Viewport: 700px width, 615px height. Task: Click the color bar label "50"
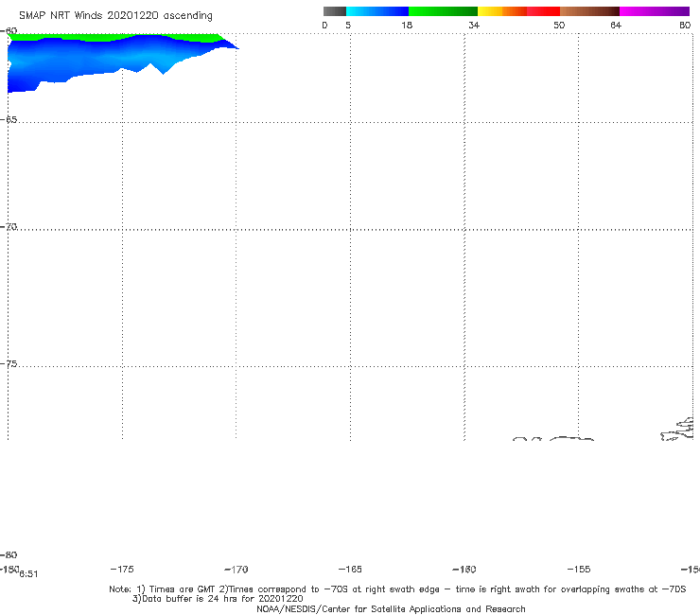(559, 25)
